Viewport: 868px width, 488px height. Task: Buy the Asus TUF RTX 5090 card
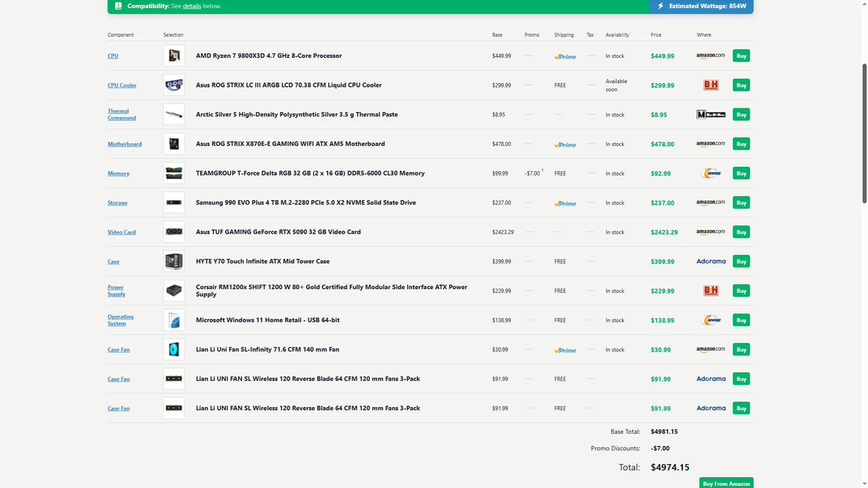[741, 232]
